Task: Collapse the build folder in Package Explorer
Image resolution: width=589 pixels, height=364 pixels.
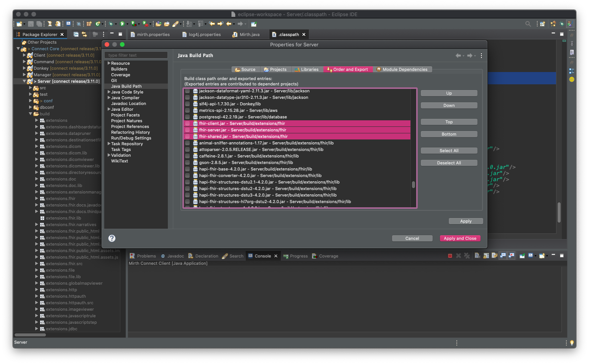Action: click(x=31, y=114)
